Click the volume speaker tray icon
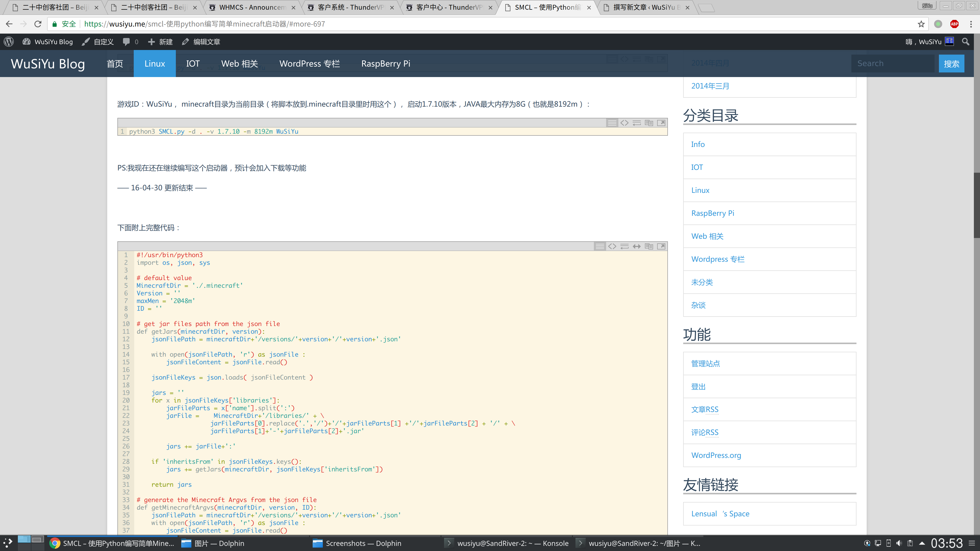The height and width of the screenshot is (551, 980). [x=899, y=543]
